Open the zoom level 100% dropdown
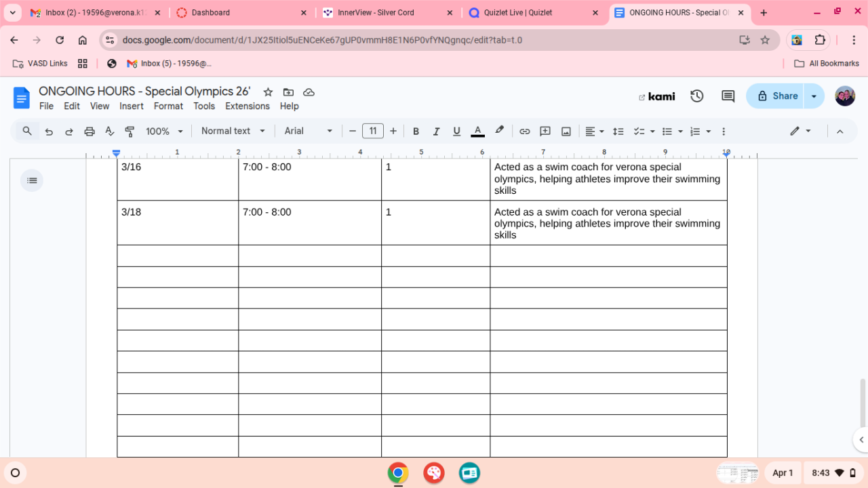This screenshot has height=488, width=868. click(x=165, y=131)
